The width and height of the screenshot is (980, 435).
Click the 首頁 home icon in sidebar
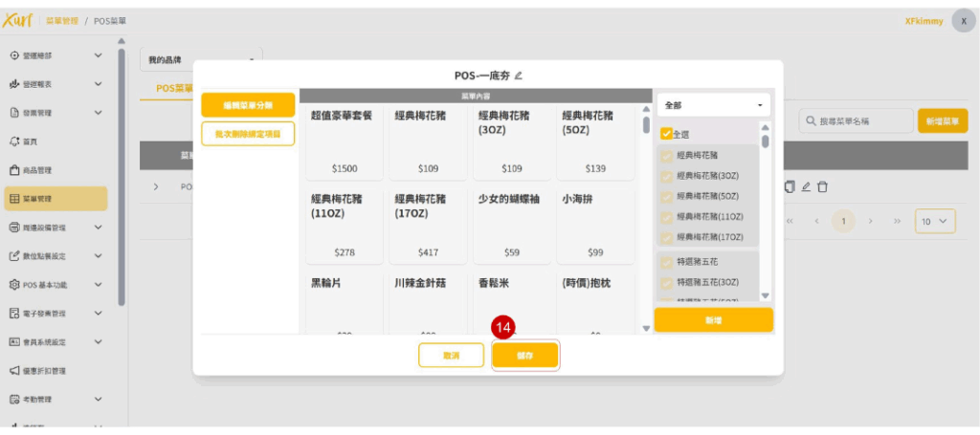14,141
